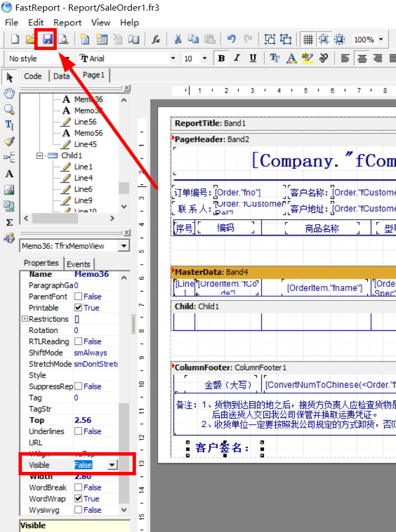Select the hand pan tool

(9, 93)
